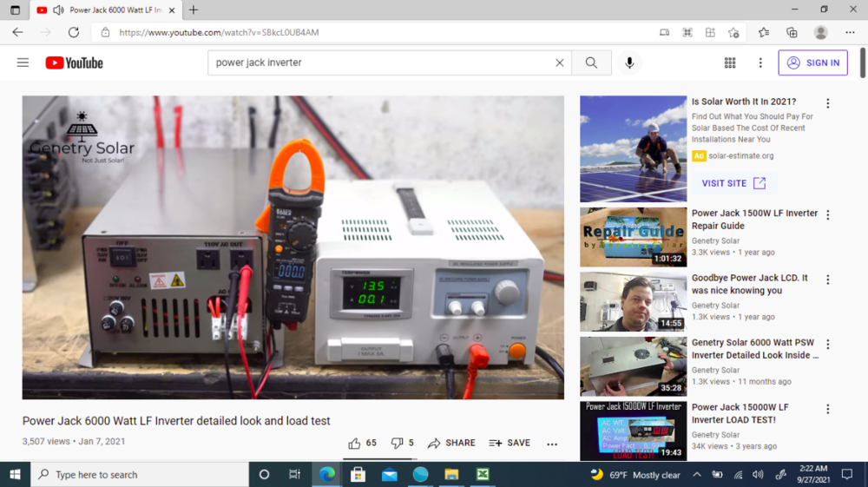The width and height of the screenshot is (868, 487).
Task: Click the QR code icon in address bar
Action: [687, 33]
